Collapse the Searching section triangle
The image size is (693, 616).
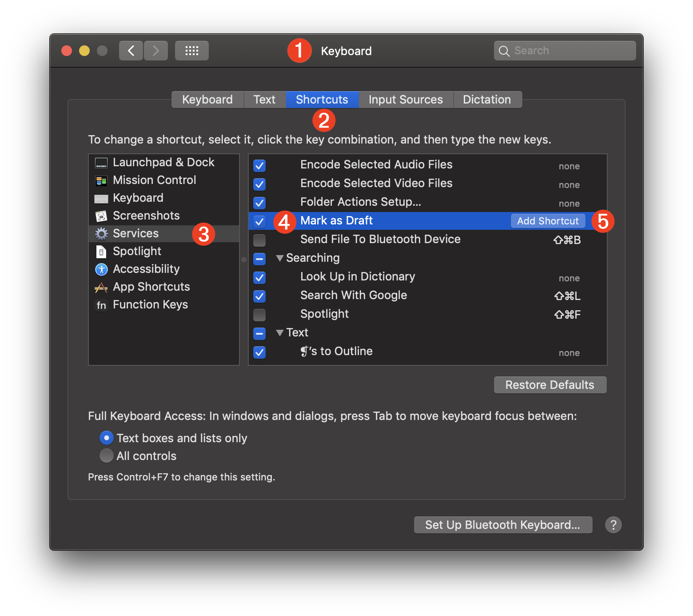pos(279,258)
